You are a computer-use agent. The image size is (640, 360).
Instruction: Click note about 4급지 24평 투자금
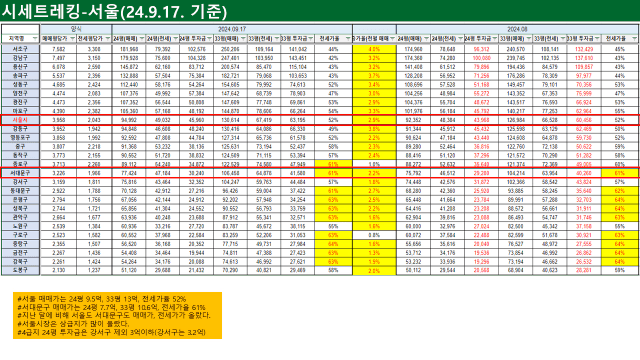coord(111,332)
